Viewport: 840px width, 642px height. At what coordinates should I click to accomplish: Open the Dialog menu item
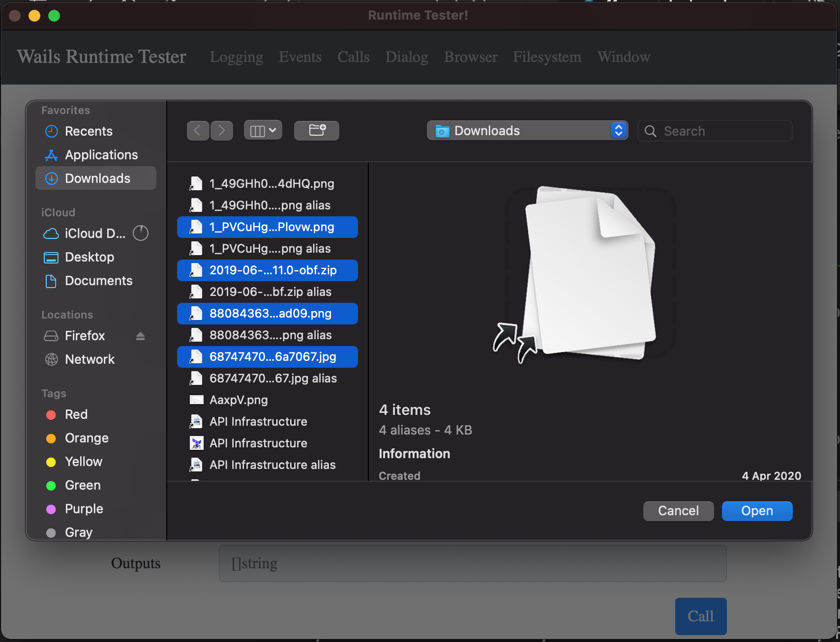coord(406,57)
